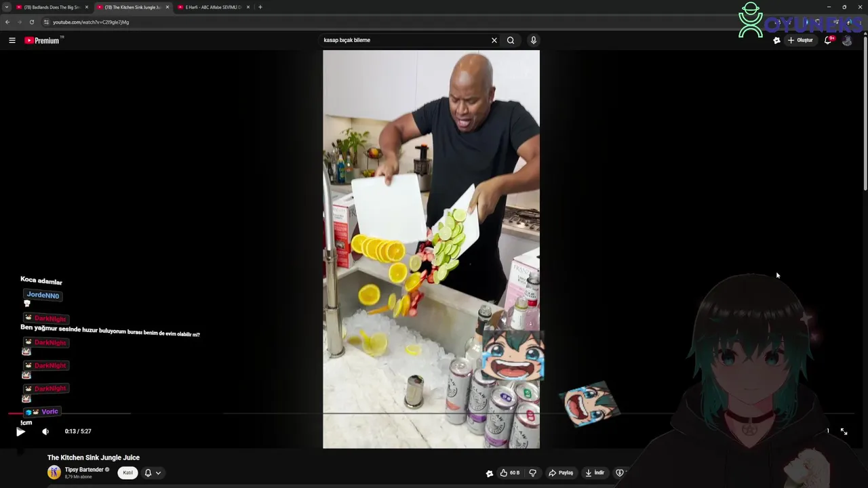Open YouTube notifications bell in the header
868x488 pixels.
click(x=828, y=40)
